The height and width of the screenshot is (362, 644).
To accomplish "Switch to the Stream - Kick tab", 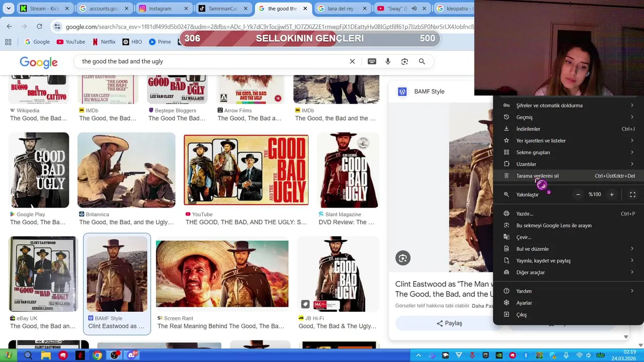I will pos(44,9).
